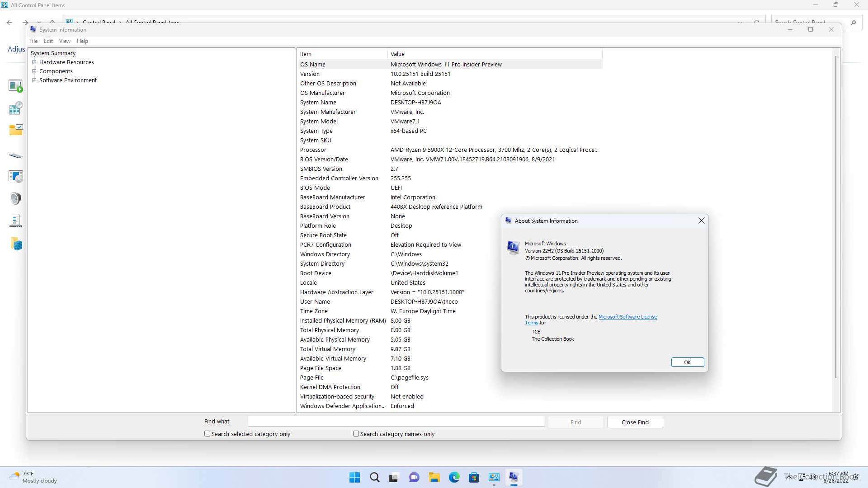This screenshot has width=868, height=488.
Task: Select the Page File Space row
Action: click(x=450, y=368)
